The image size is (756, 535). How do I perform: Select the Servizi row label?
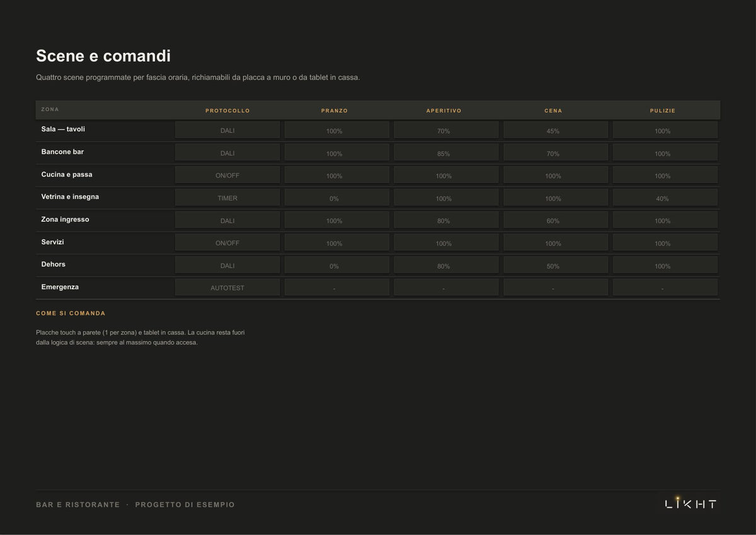[x=52, y=242]
